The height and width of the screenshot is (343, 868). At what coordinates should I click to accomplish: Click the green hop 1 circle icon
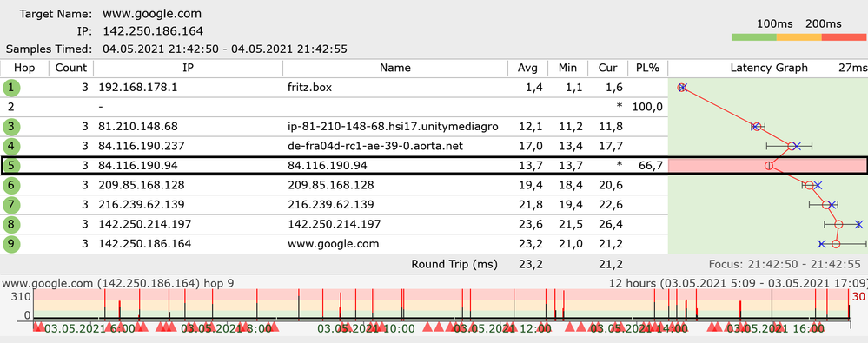coord(11,88)
